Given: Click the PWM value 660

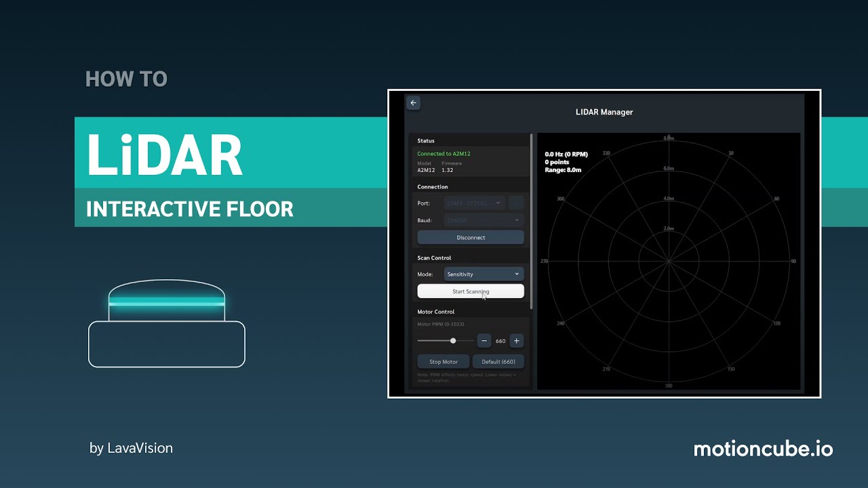Looking at the screenshot, I should (x=500, y=341).
